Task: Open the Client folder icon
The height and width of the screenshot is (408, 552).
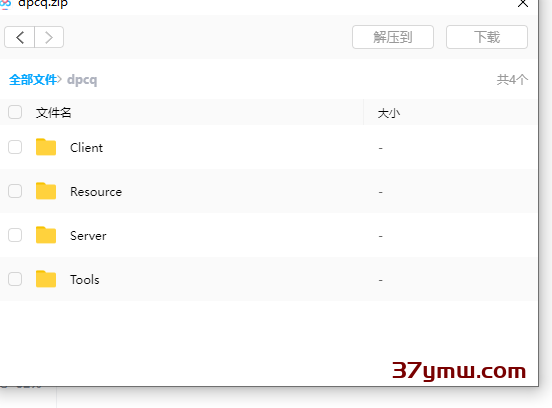Action: click(x=46, y=147)
